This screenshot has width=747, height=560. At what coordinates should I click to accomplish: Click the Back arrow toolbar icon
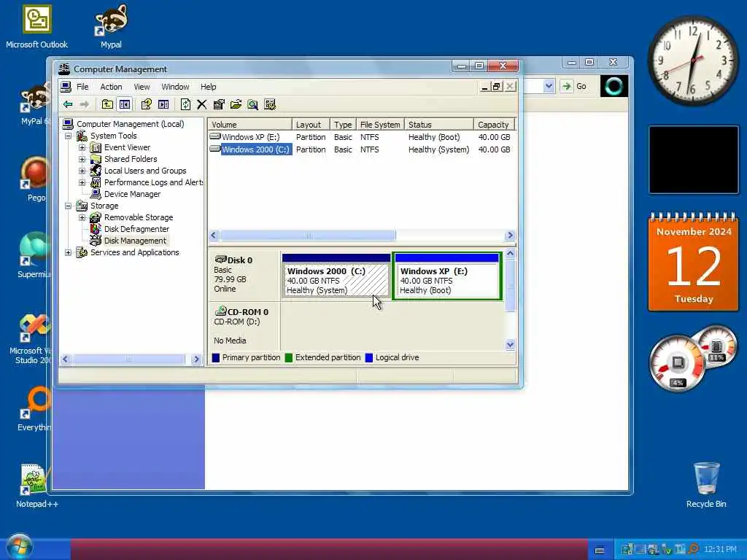pos(68,104)
